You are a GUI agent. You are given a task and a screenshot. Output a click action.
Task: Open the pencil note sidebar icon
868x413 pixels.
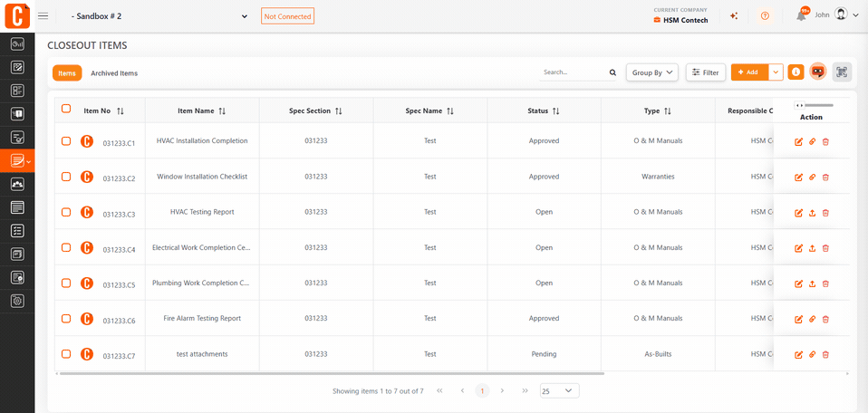click(x=17, y=68)
